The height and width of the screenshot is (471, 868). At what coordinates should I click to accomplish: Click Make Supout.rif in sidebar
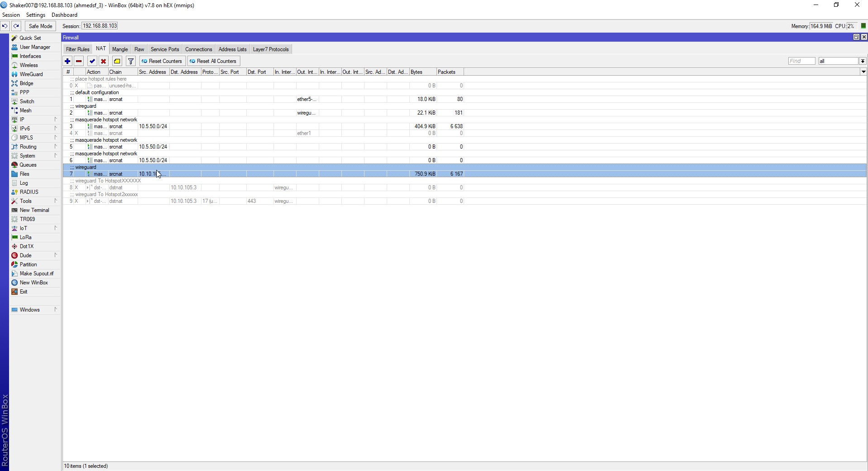pyautogui.click(x=35, y=274)
